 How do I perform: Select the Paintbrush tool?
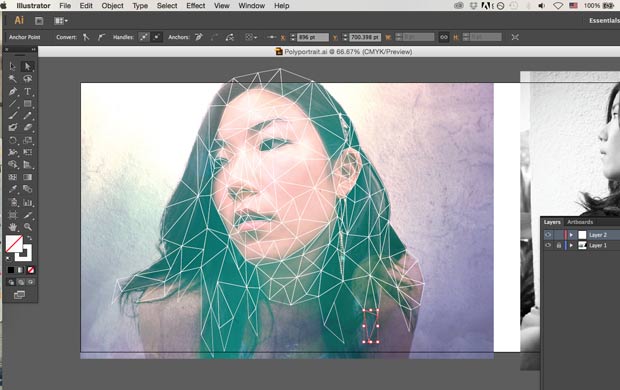point(13,115)
